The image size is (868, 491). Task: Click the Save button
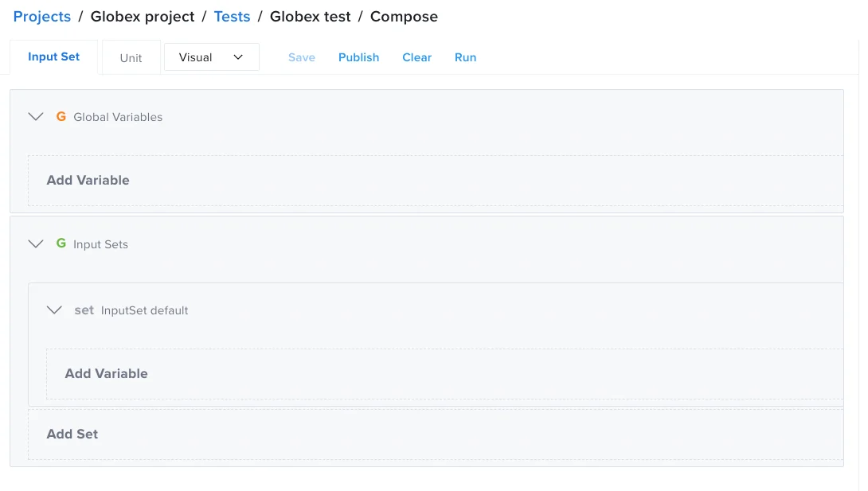tap(301, 57)
